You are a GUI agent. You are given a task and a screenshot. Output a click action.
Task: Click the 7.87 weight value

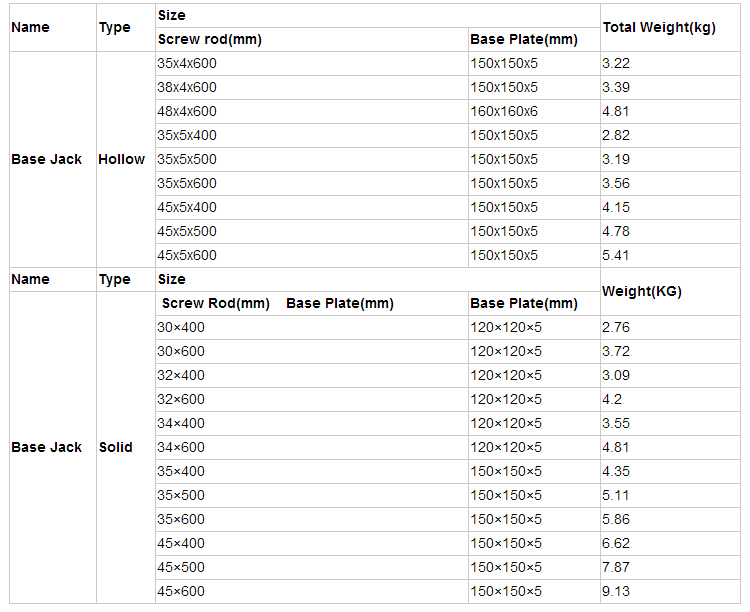616,567
